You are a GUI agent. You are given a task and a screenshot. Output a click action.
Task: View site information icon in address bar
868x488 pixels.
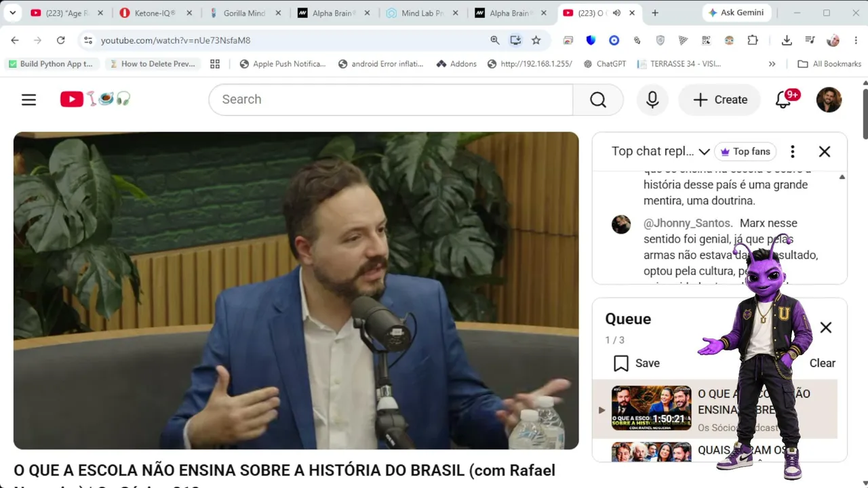(x=88, y=41)
